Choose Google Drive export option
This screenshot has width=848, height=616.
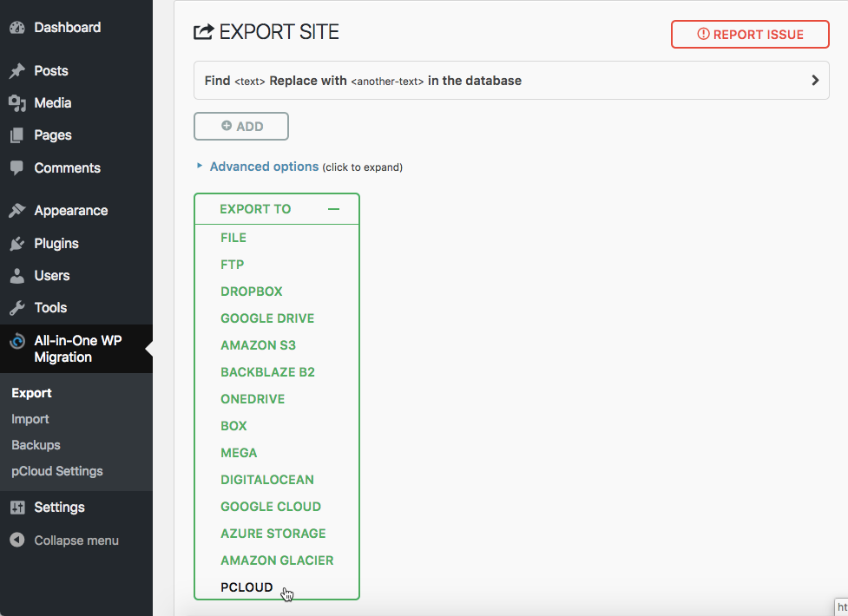(x=267, y=318)
